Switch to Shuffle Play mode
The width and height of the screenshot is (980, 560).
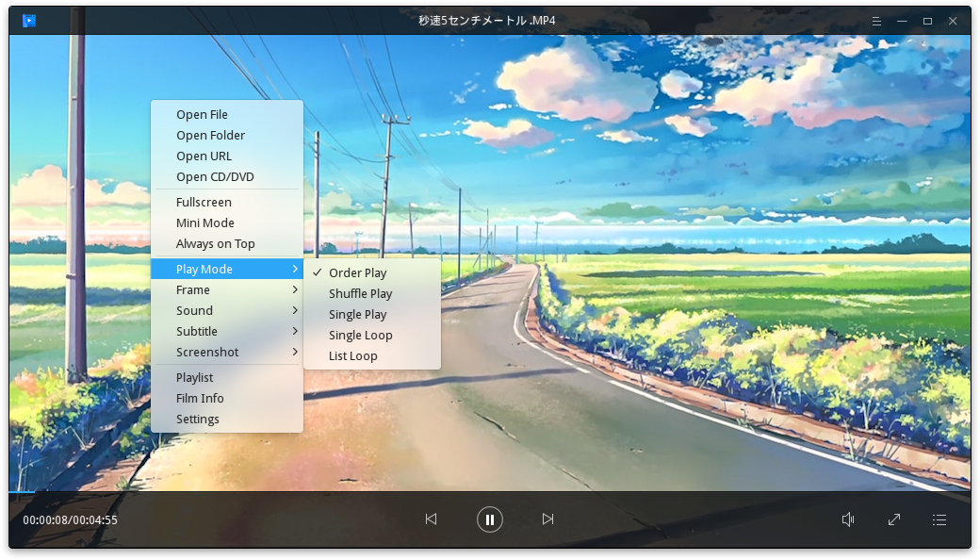372,293
